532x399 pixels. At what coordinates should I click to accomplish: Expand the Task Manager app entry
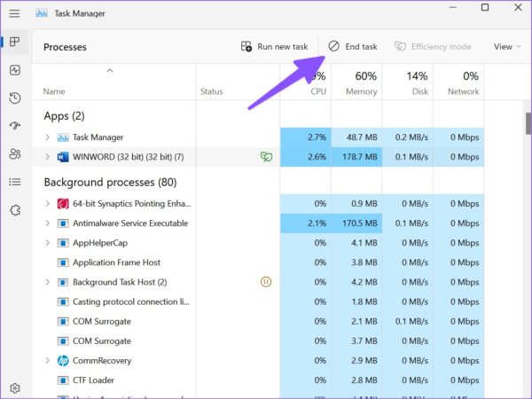pos(47,137)
